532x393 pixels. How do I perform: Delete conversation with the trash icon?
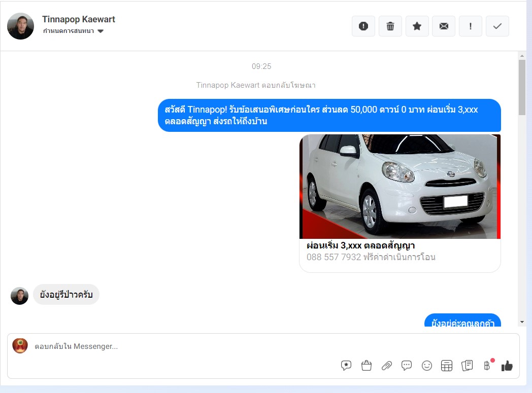(x=390, y=26)
